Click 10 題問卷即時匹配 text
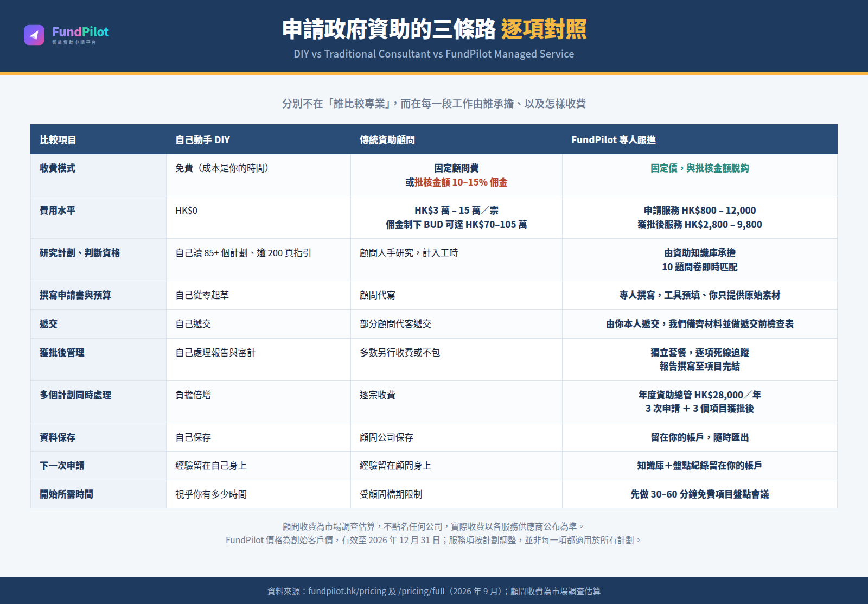 point(700,267)
